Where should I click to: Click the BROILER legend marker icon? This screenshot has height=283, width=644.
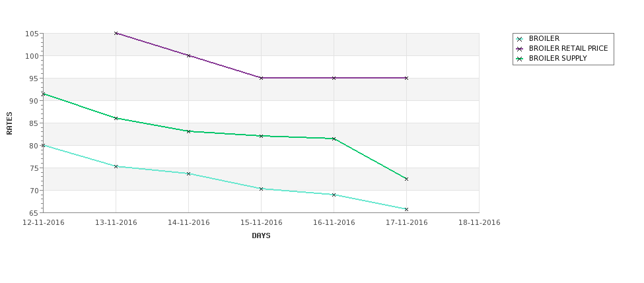click(x=520, y=39)
